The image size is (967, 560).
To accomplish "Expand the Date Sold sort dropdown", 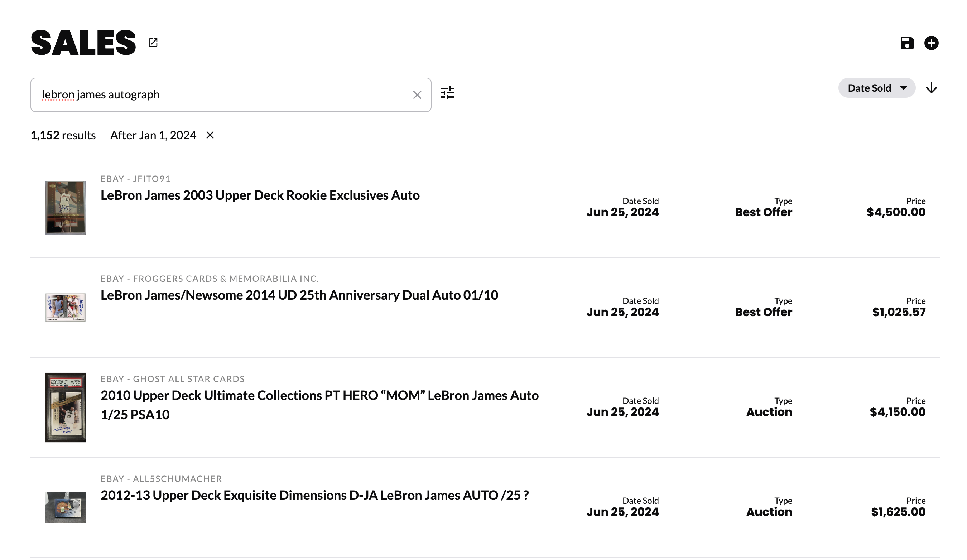I will (877, 88).
